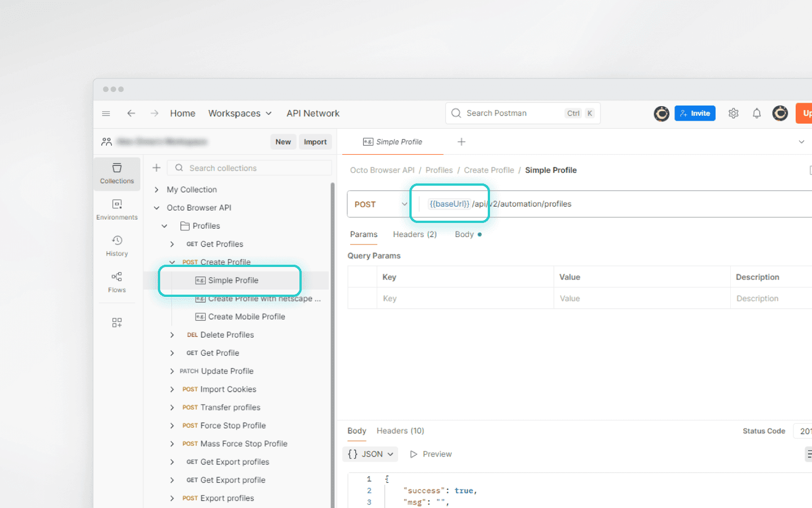This screenshot has height=508, width=812.
Task: Click the query param Value input cell
Action: pos(642,299)
